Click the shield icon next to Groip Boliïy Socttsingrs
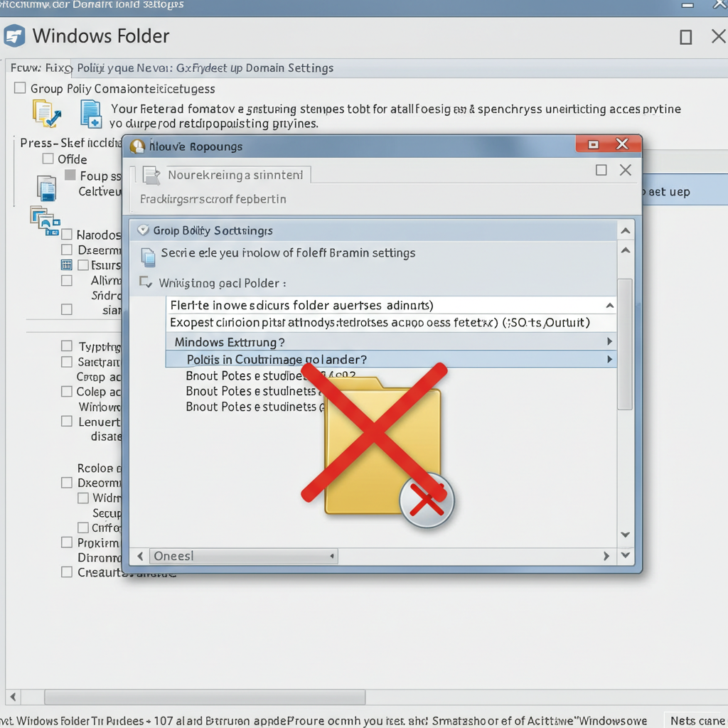Viewport: 728px width, 728px height. click(x=144, y=230)
